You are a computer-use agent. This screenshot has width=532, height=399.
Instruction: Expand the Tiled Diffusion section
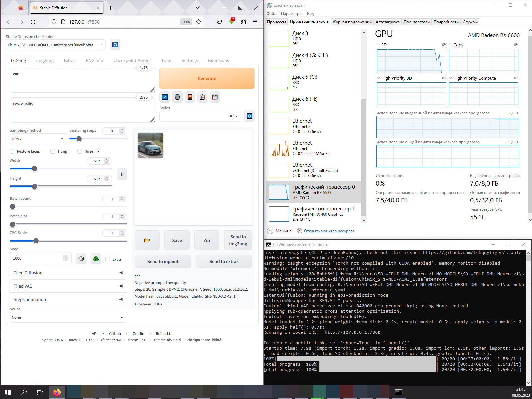point(68,273)
